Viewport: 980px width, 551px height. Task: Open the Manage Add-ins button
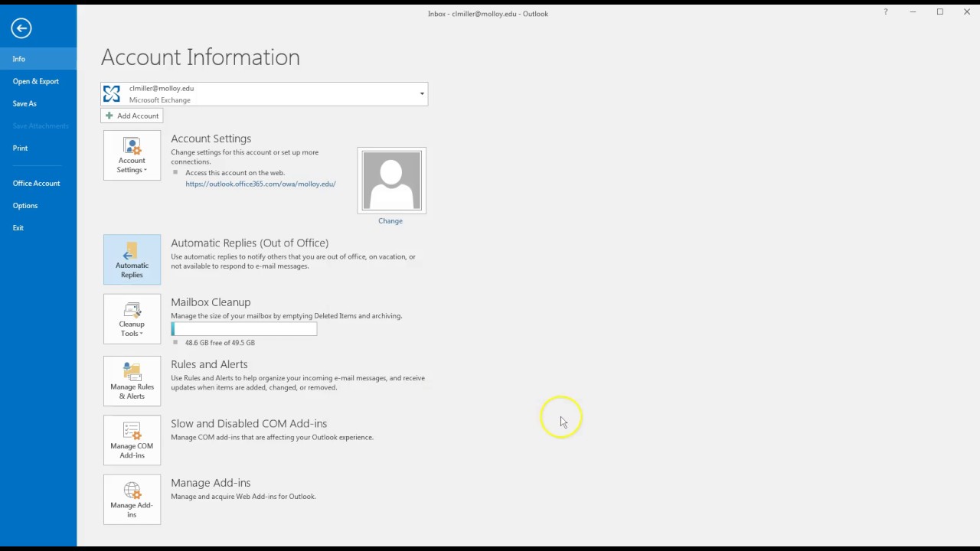click(132, 500)
